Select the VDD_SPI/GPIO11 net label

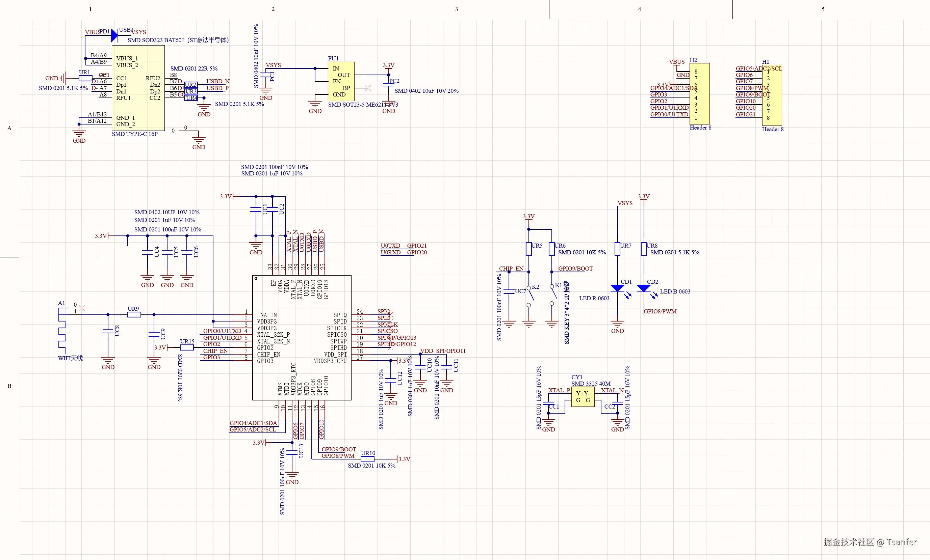click(443, 351)
